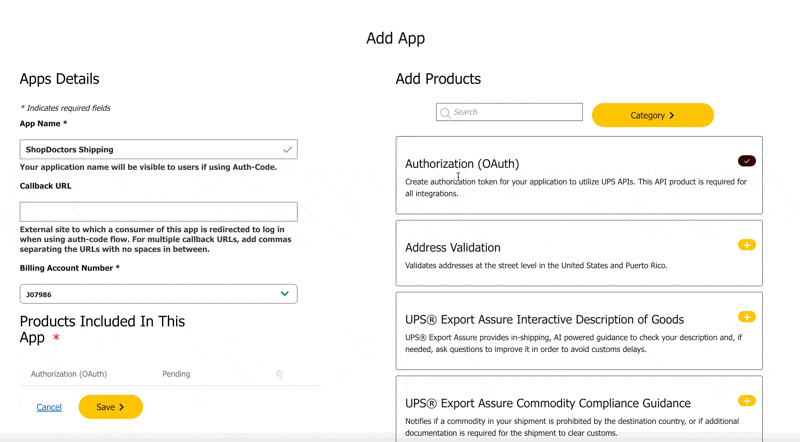Add Export Assure Commodity Compliance Guidance
This screenshot has width=800, height=442.
coord(746,401)
